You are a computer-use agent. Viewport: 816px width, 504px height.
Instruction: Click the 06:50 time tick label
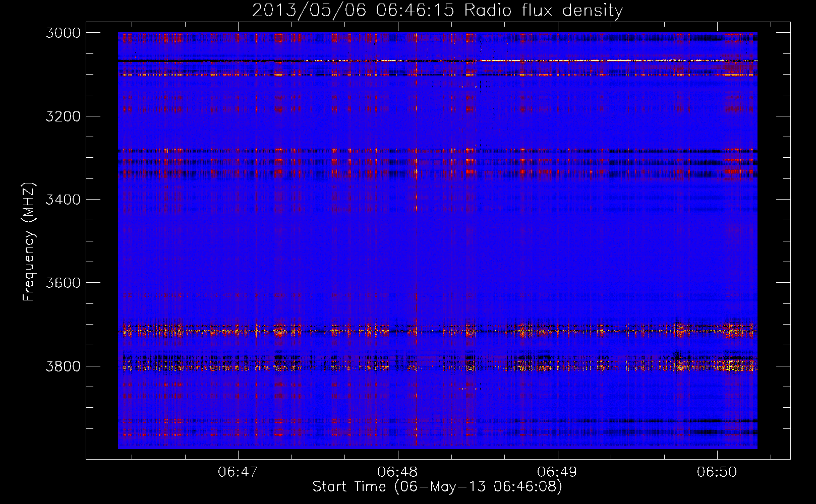(717, 472)
